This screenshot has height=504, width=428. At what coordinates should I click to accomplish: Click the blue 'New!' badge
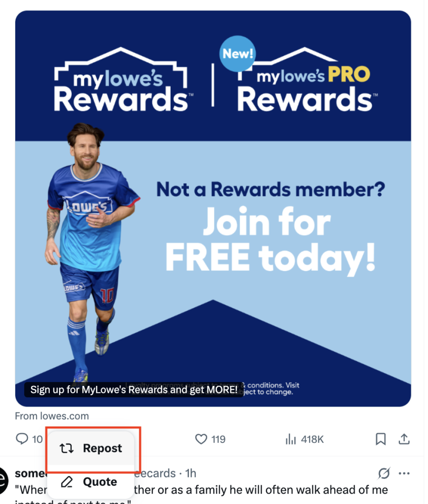click(238, 53)
